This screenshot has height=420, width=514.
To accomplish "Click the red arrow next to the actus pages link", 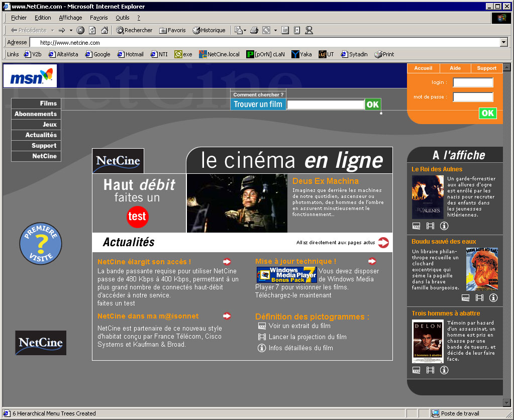I will (x=383, y=243).
